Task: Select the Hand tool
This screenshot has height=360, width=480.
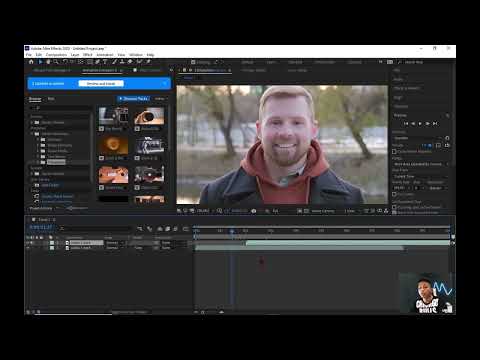Action: (x=48, y=62)
